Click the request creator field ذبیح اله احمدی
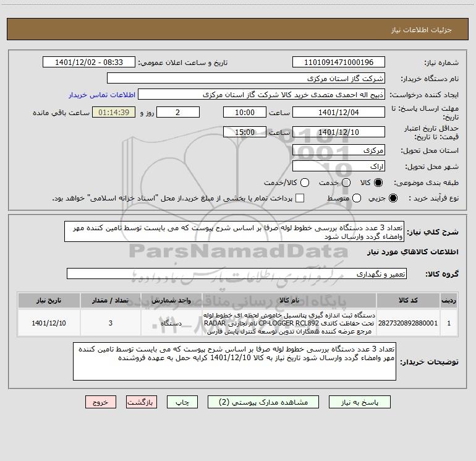476x461 pixels. 261,94
